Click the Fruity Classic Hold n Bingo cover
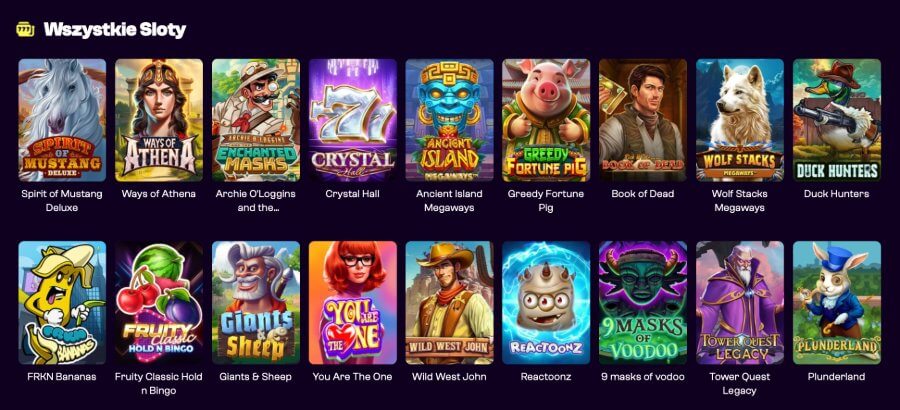This screenshot has width=900, height=410. 159,303
